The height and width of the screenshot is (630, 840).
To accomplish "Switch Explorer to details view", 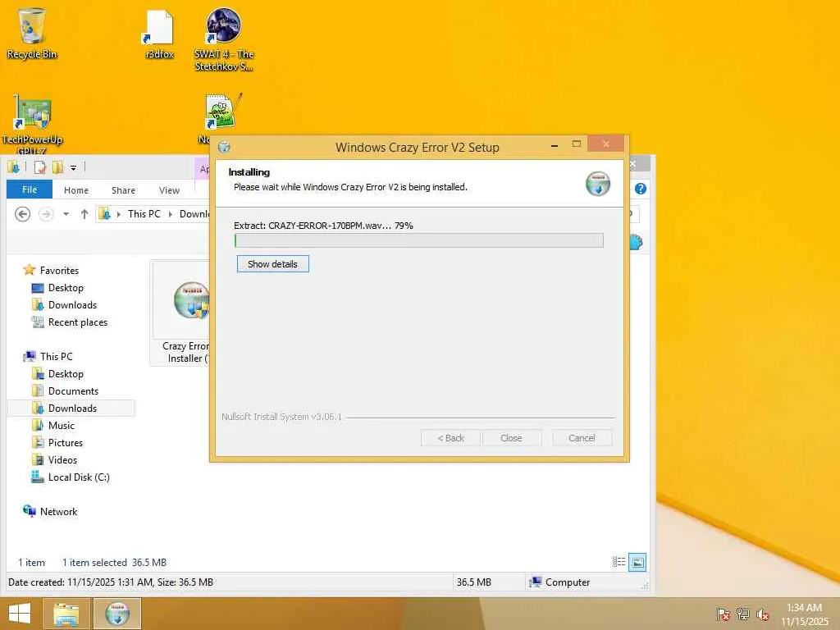I will point(619,562).
